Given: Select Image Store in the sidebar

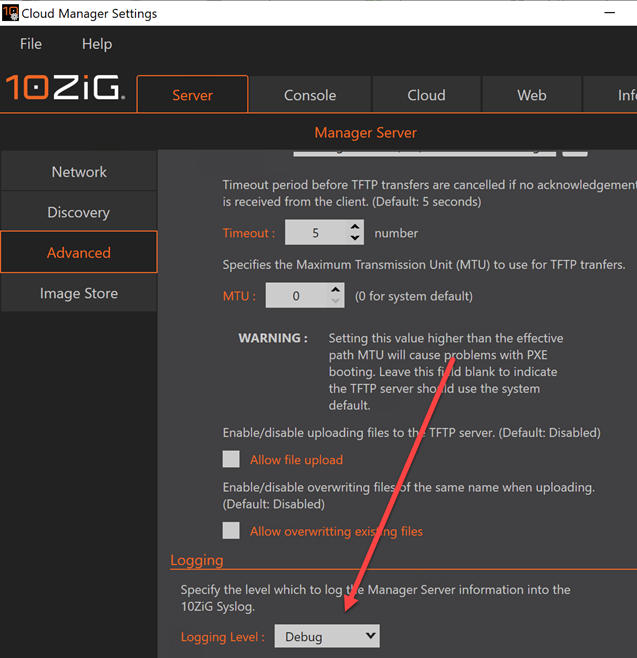Looking at the screenshot, I should pos(79,293).
